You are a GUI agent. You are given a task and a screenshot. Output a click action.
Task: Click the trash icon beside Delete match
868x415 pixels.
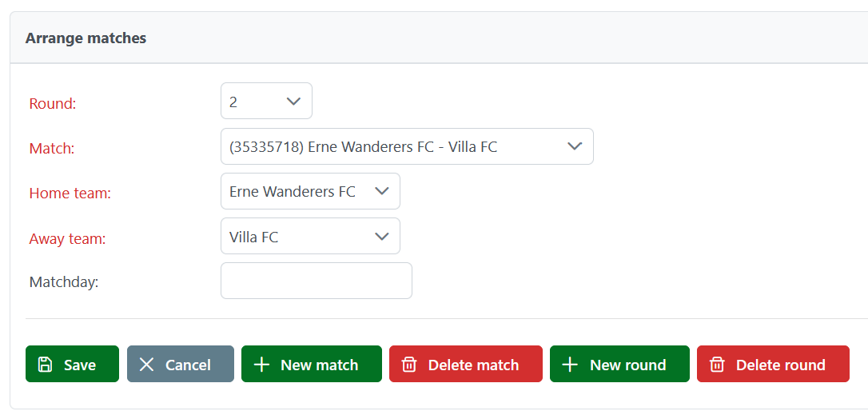coord(409,365)
